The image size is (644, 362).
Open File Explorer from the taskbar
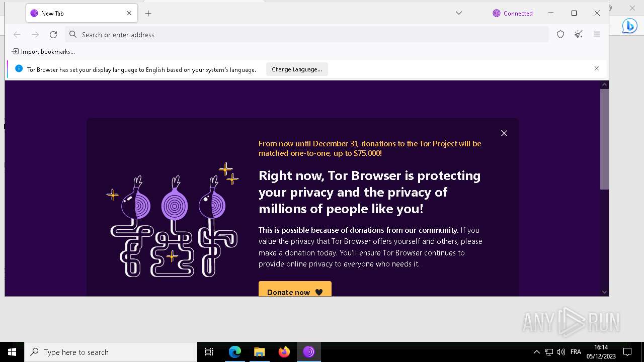259,352
